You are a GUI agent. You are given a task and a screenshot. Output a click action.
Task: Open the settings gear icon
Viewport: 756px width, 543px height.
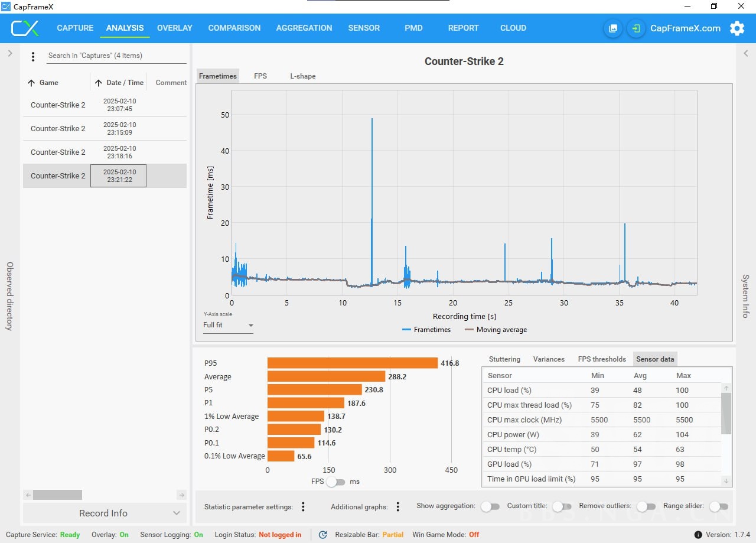[x=737, y=28]
